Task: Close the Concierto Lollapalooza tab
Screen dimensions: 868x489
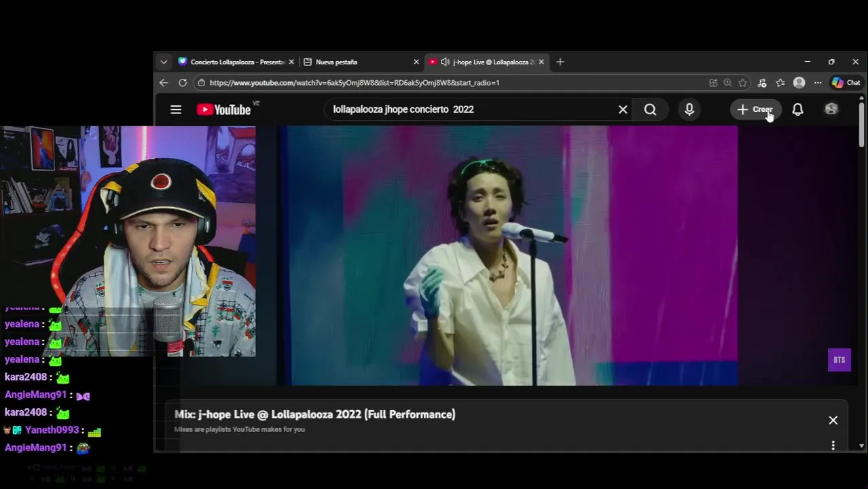Action: 291,62
